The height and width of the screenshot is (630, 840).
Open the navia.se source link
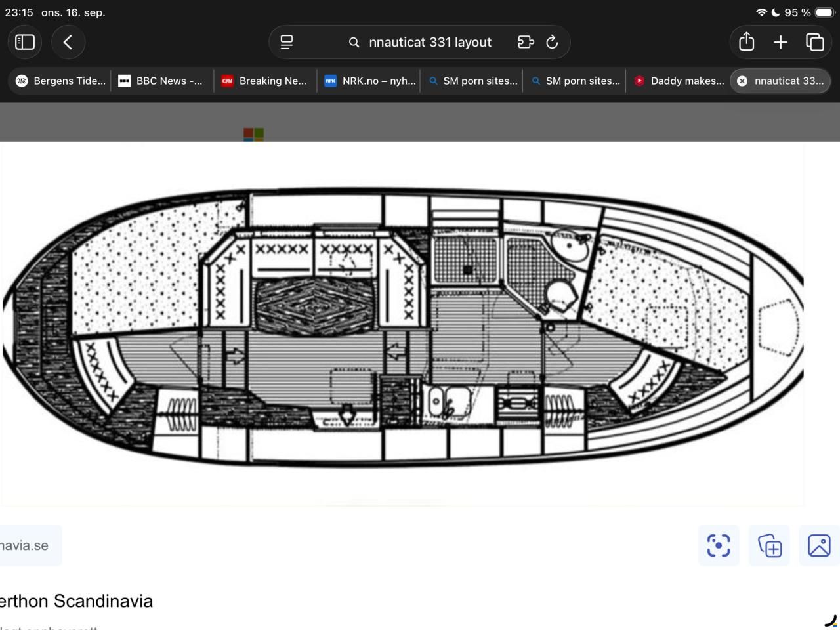pos(24,545)
